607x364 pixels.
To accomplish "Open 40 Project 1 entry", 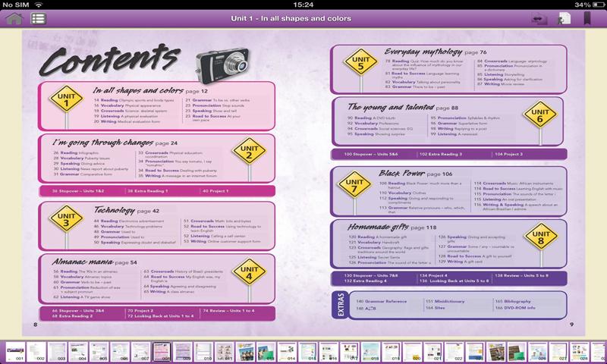I will (215, 190).
